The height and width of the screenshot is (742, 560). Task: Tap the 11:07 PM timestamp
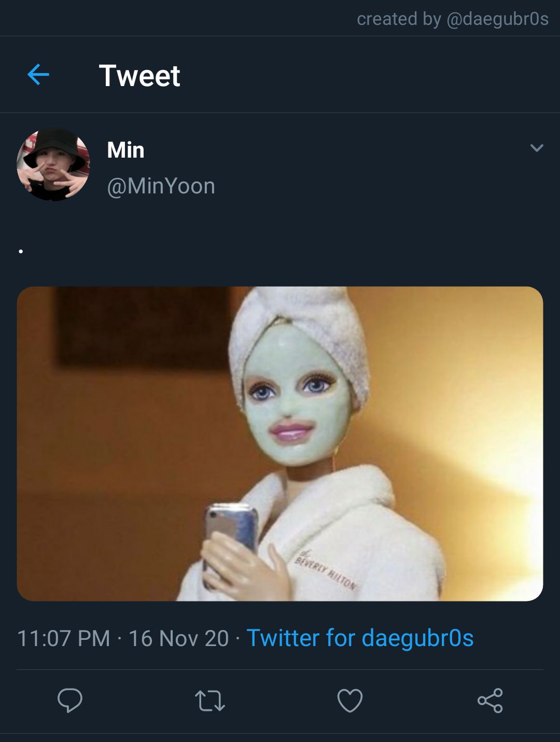pos(63,638)
